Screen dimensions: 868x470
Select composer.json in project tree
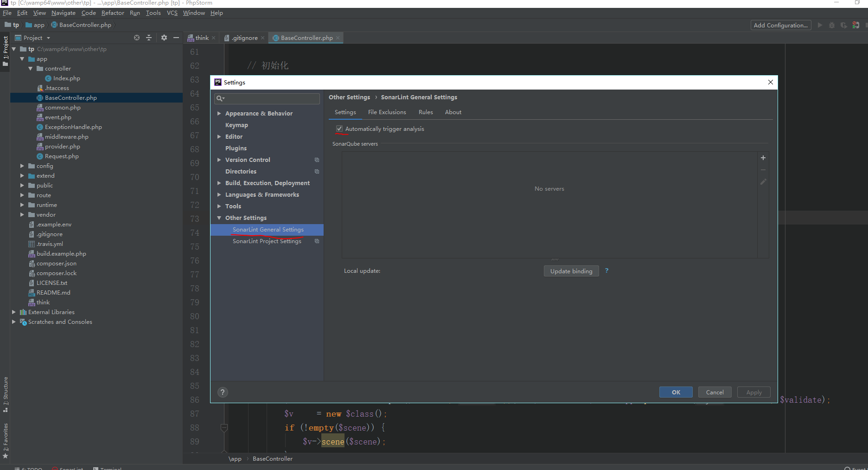[57, 263]
